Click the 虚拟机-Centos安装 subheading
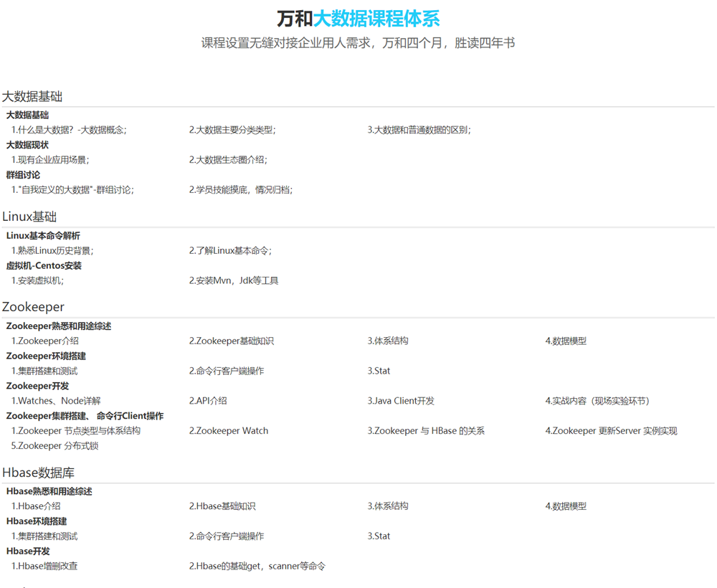Image resolution: width=717 pixels, height=588 pixels. click(44, 265)
